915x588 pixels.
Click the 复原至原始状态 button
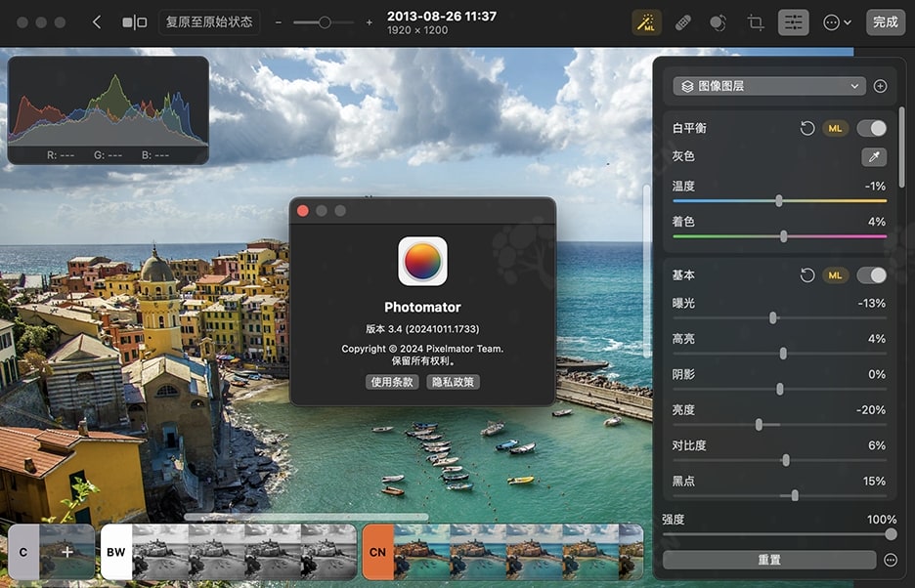coord(209,22)
